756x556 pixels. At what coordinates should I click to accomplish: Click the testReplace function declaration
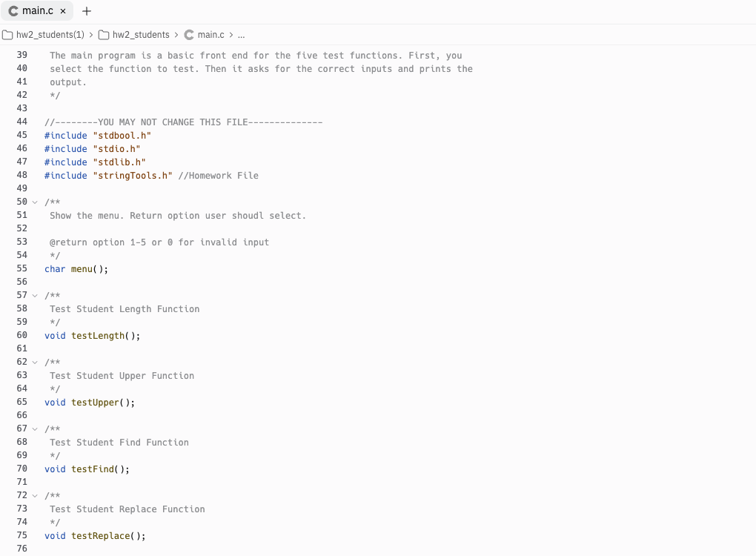click(x=99, y=535)
